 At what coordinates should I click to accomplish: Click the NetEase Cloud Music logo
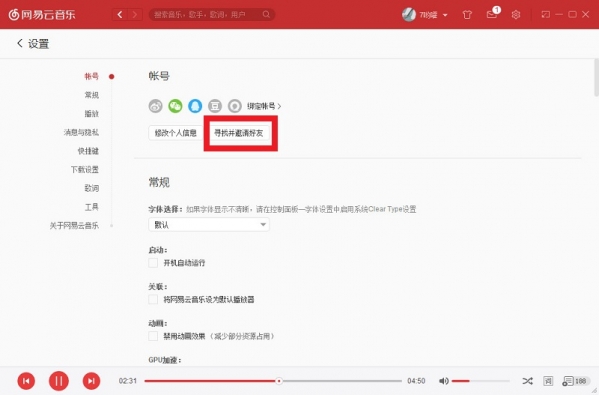coord(42,15)
